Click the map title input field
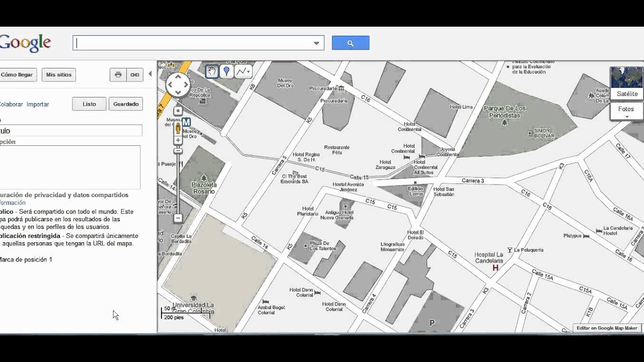 point(71,131)
